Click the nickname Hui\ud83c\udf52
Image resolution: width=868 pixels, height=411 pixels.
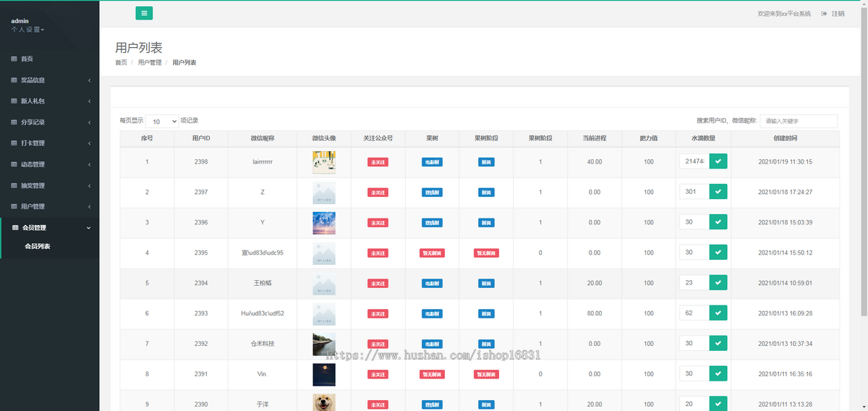263,314
